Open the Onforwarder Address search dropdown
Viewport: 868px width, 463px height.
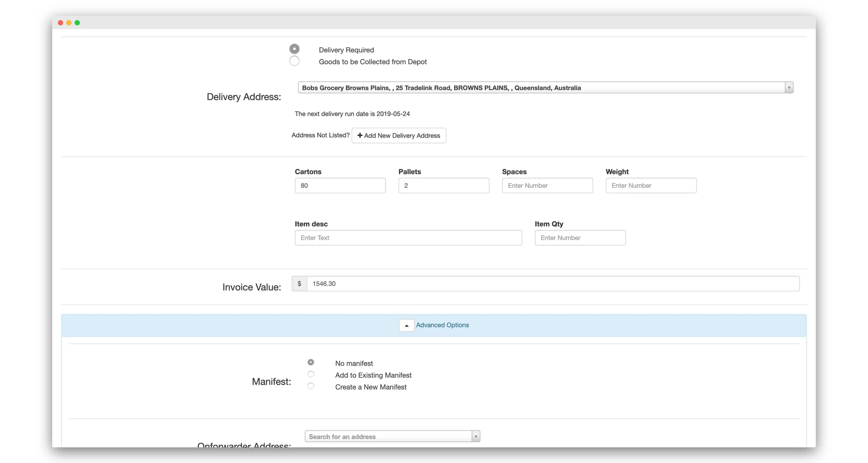pos(392,436)
